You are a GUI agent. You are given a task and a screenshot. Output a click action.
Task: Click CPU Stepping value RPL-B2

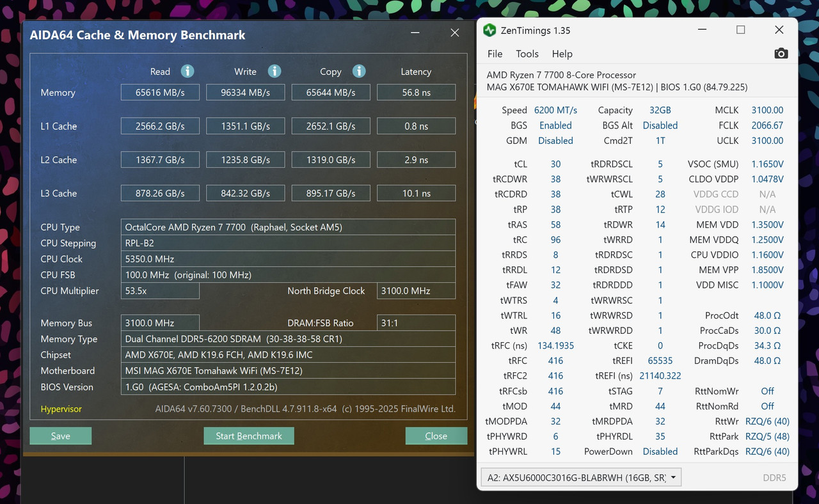pyautogui.click(x=288, y=243)
